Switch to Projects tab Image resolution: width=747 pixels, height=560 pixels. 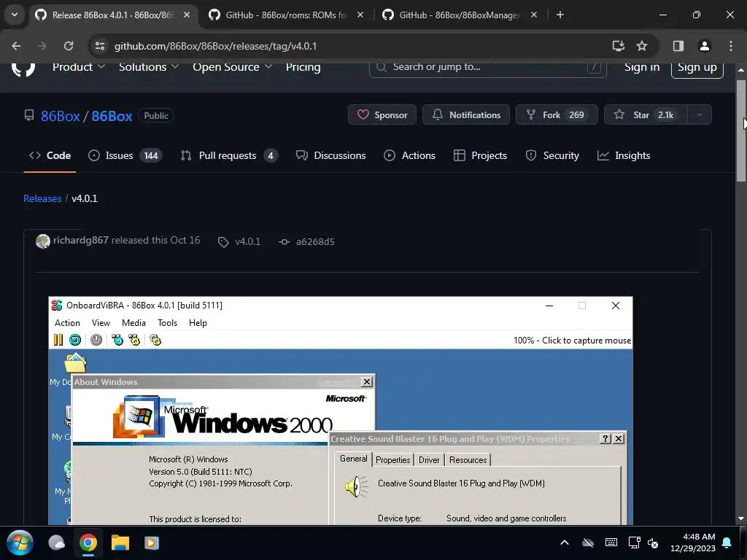[480, 156]
